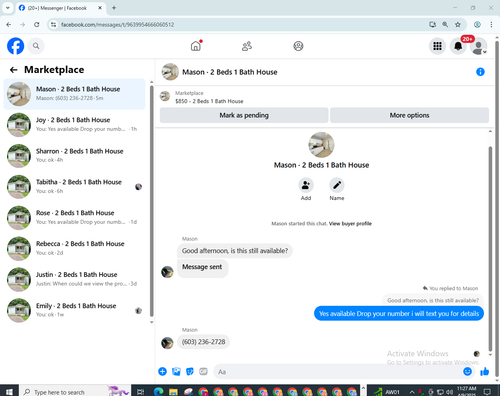Click the Mark as pending button
500x396 pixels.
(244, 115)
